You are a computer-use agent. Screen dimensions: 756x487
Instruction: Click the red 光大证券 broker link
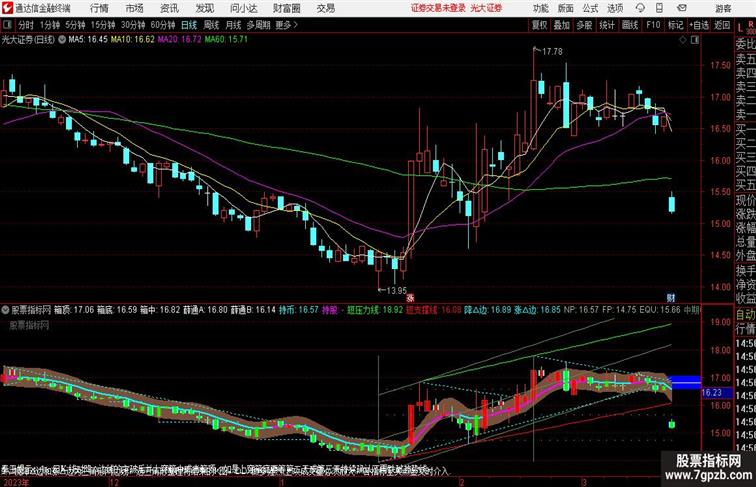point(486,8)
